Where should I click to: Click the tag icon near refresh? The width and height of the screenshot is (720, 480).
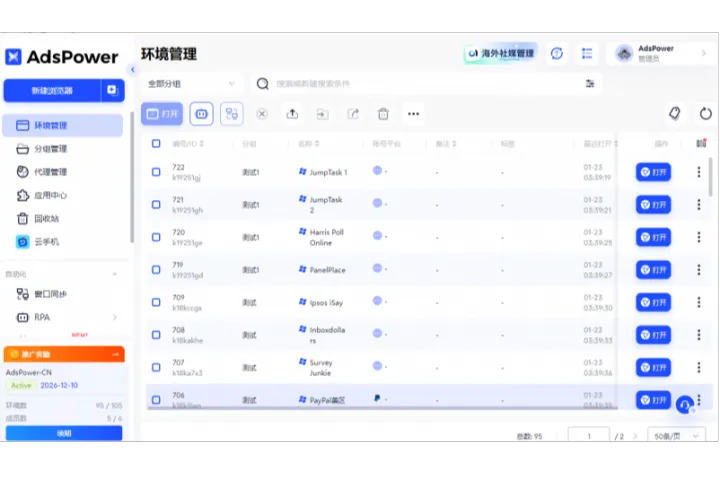click(675, 113)
